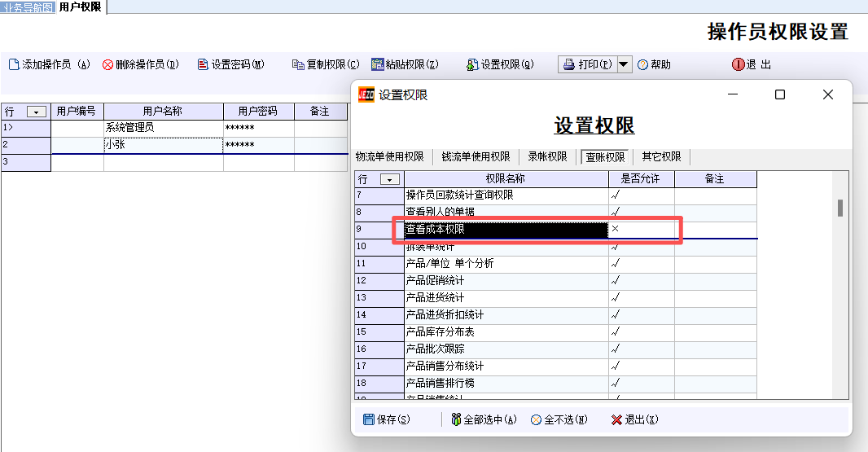Click the Delete Operator (删除操作员) red icon
Viewport: 868px width, 452px height.
tap(107, 65)
